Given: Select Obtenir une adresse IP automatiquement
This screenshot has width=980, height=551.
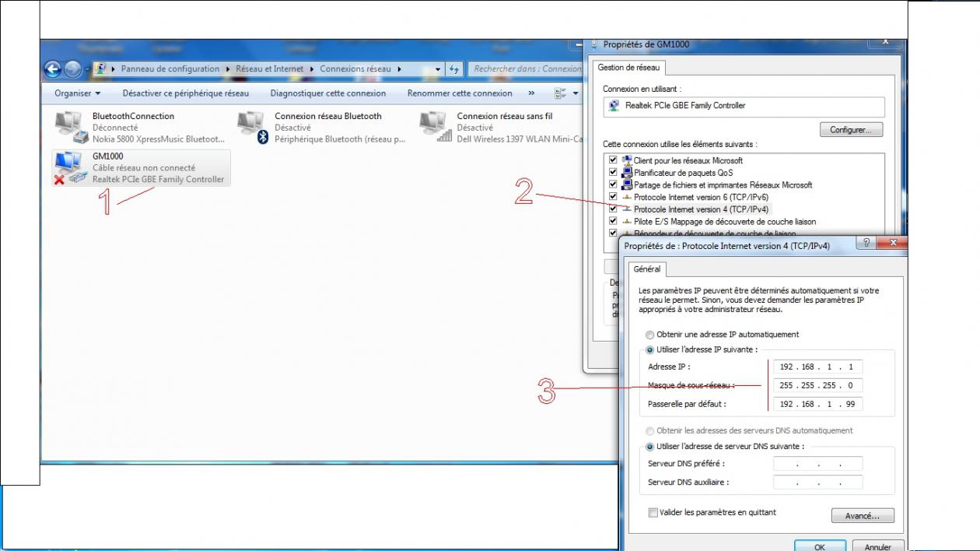Looking at the screenshot, I should pos(650,335).
